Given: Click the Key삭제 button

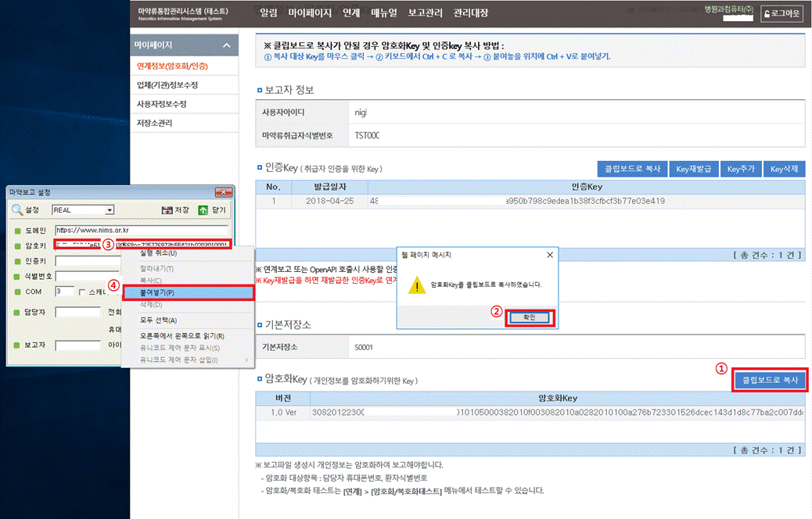Looking at the screenshot, I should tap(784, 169).
